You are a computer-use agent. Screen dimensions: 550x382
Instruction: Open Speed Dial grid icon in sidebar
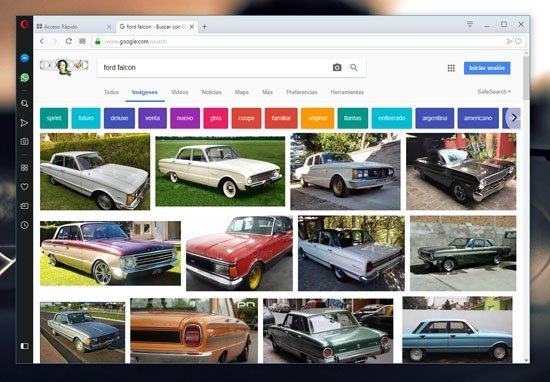[x=24, y=168]
